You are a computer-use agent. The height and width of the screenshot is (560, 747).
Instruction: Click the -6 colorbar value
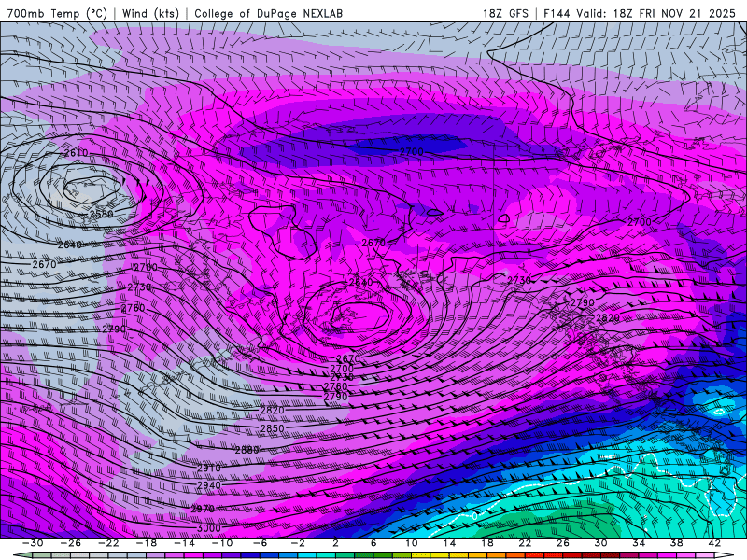pyautogui.click(x=261, y=543)
